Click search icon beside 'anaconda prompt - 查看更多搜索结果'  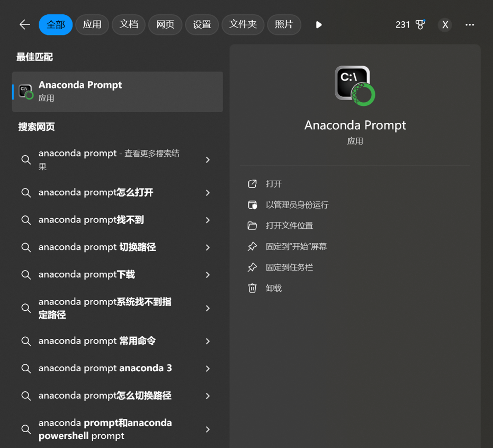click(26, 160)
